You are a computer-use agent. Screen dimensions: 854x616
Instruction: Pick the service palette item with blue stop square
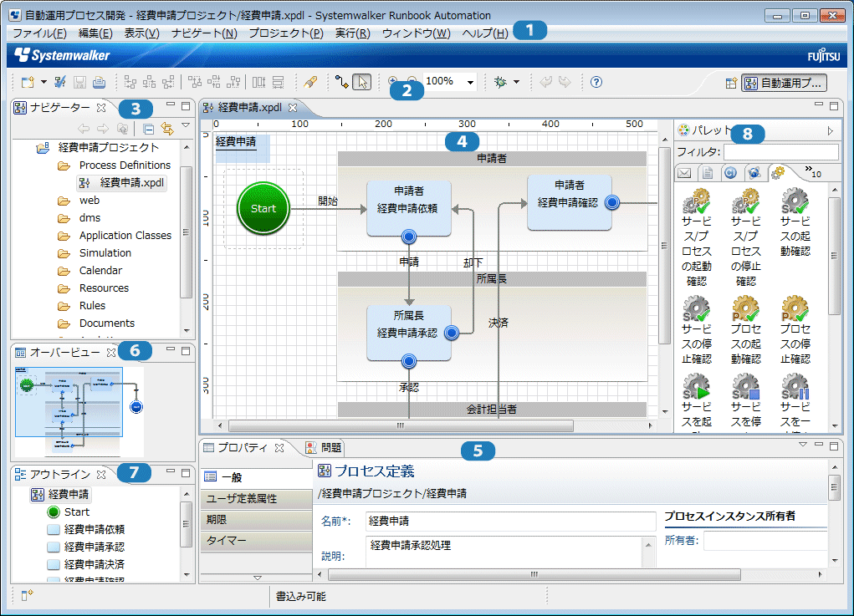tap(745, 401)
